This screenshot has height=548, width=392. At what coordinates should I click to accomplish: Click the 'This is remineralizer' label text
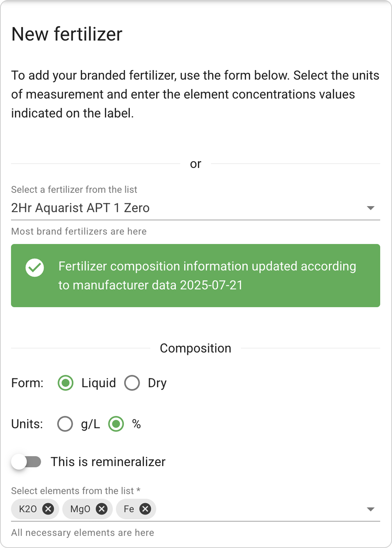[108, 462]
